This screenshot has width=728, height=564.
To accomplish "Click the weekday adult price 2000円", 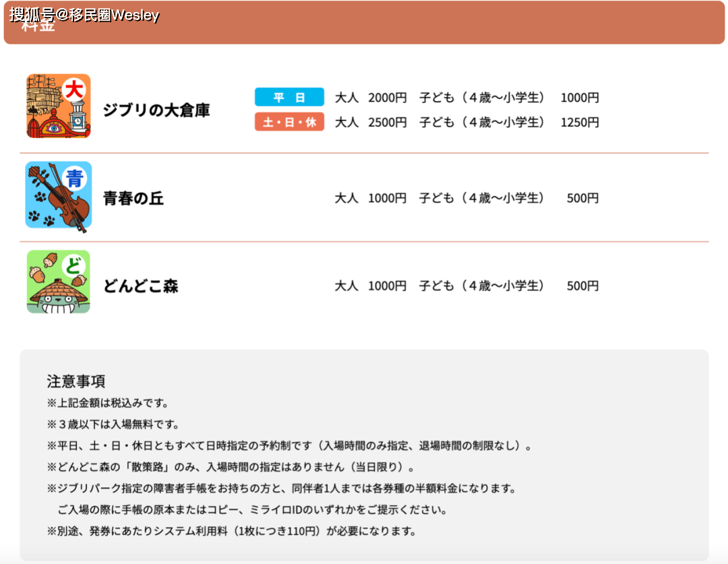I will [387, 98].
